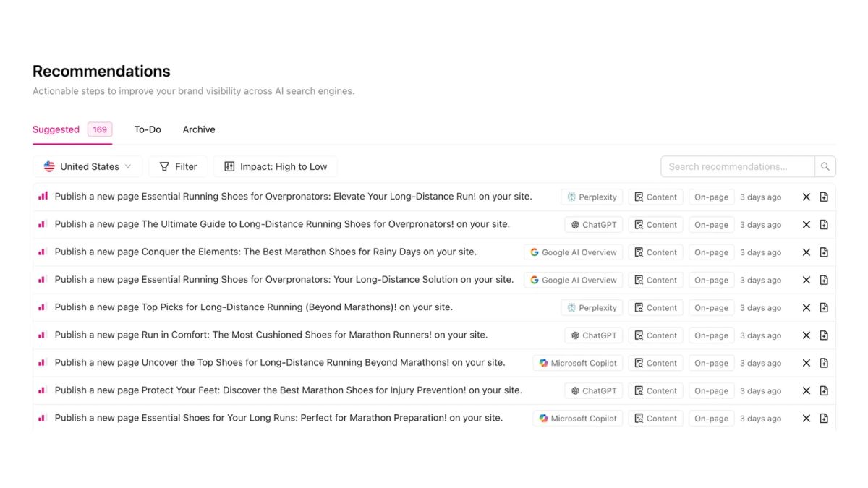Click Content tag on Essential Running Shoes Elevate row
The width and height of the screenshot is (868, 488).
(x=655, y=197)
